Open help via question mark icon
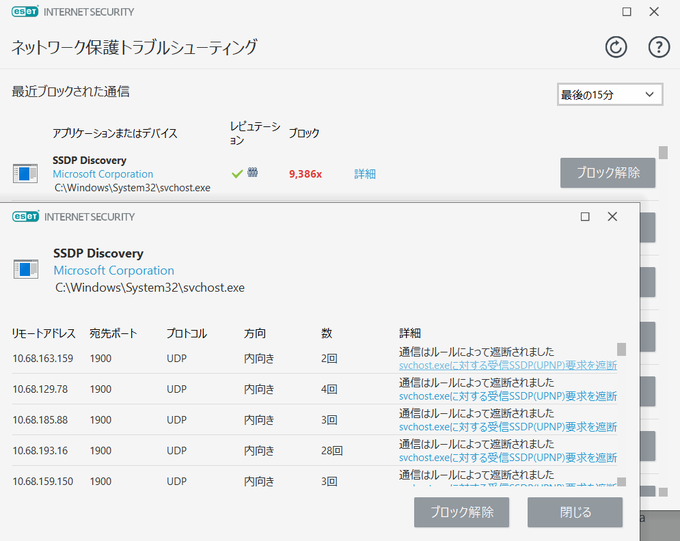The image size is (680, 541). click(x=659, y=47)
